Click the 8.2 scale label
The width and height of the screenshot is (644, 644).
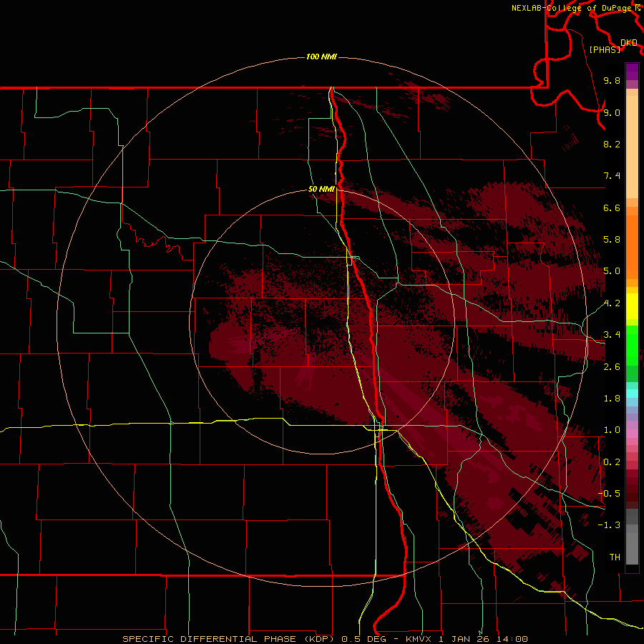point(612,144)
